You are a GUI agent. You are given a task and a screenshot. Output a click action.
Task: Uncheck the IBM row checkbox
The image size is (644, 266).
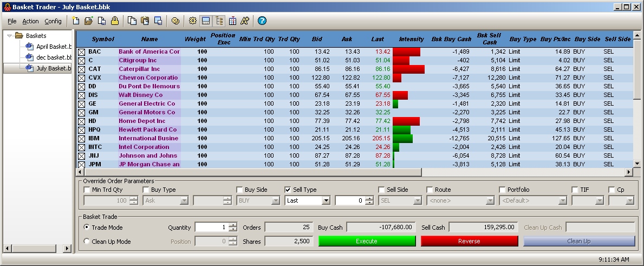click(81, 138)
